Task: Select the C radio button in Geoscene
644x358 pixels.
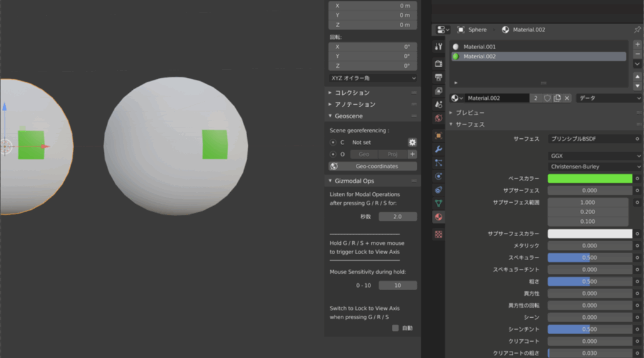Action: coord(333,143)
